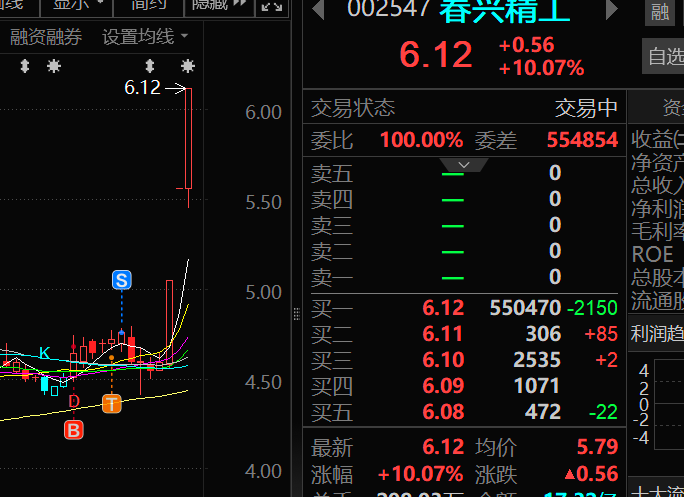Image resolution: width=684 pixels, height=497 pixels.
Task: Open 显示 dropdown menu
Action: (77, 6)
